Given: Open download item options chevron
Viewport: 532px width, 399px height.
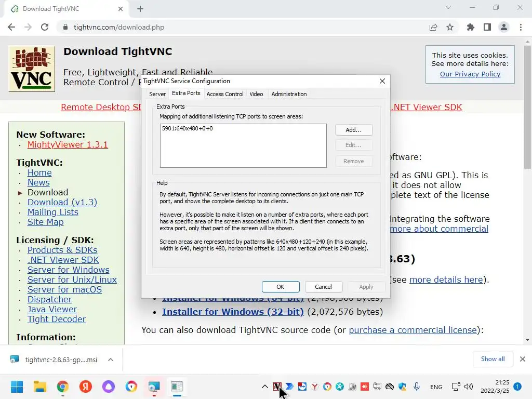Looking at the screenshot, I should pos(111,360).
